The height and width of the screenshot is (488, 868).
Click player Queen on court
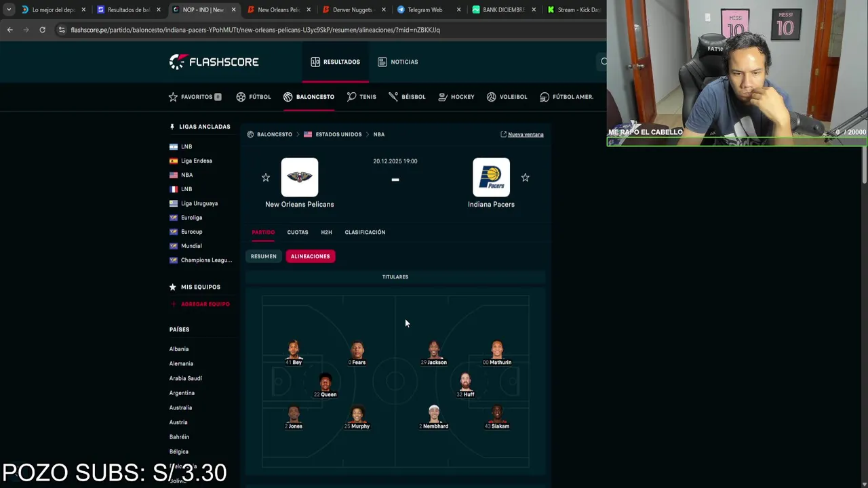pyautogui.click(x=325, y=385)
